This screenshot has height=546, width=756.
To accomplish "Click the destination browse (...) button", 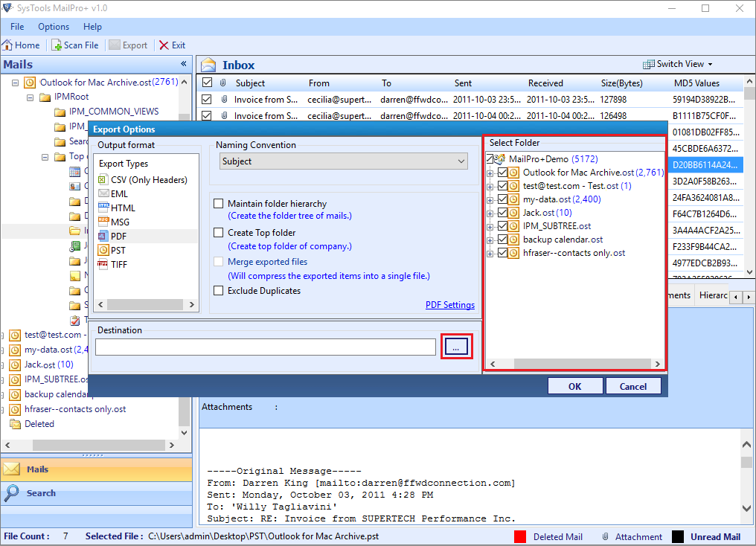I will click(x=456, y=347).
